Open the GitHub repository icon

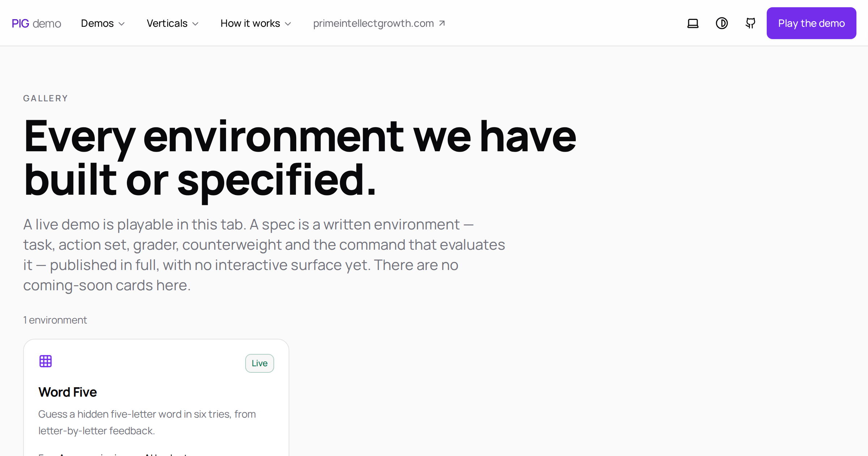(x=750, y=23)
